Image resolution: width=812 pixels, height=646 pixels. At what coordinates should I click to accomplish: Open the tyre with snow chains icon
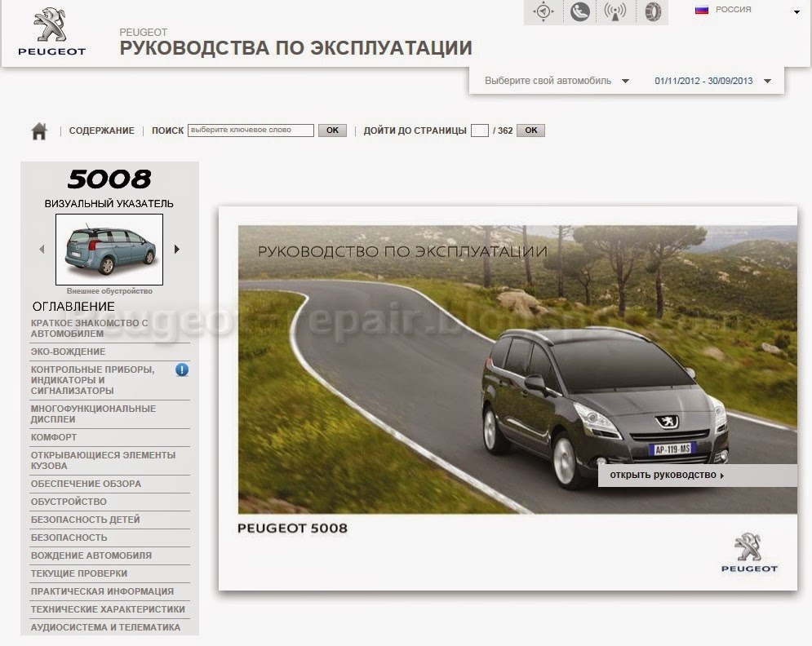point(653,11)
